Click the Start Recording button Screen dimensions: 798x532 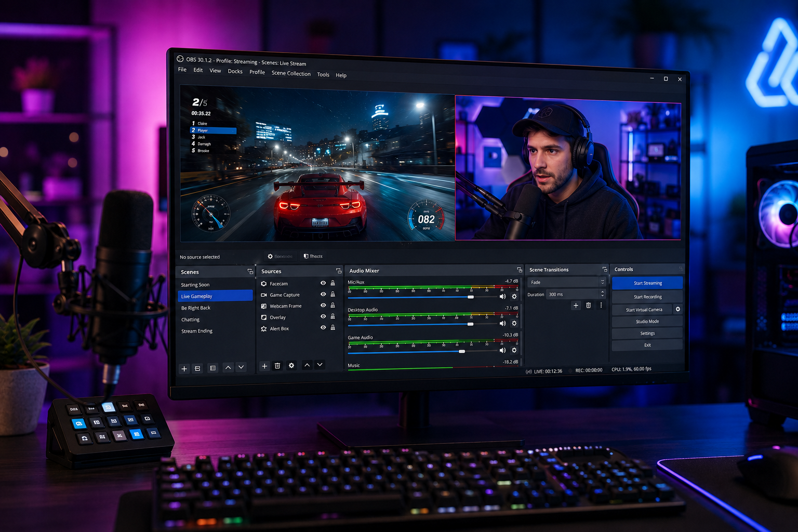tap(647, 297)
